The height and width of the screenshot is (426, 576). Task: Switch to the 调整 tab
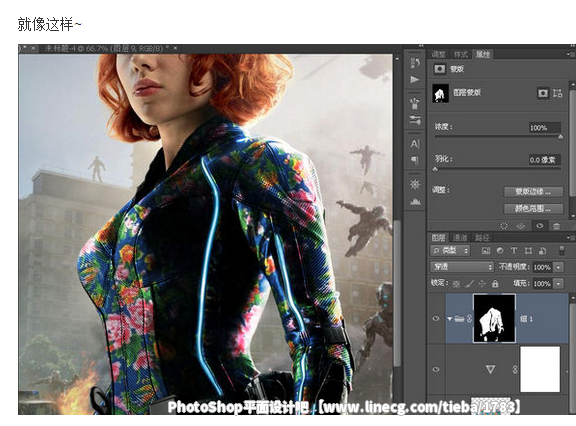pyautogui.click(x=439, y=54)
